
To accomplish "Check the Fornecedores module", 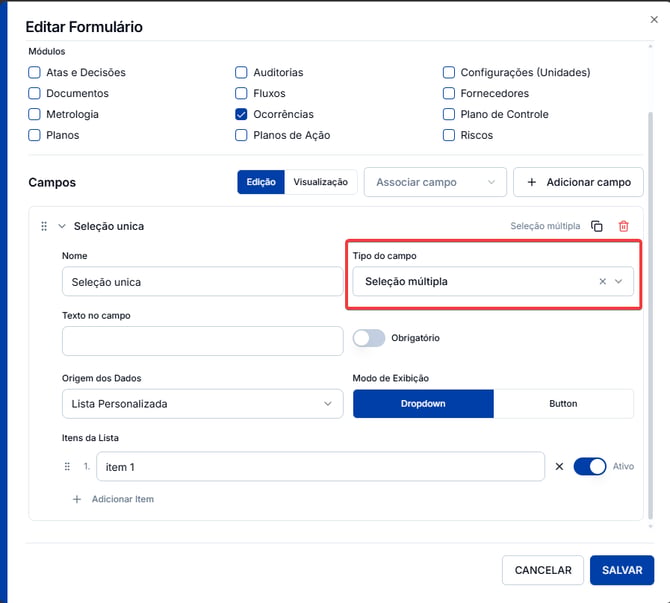I will (449, 93).
